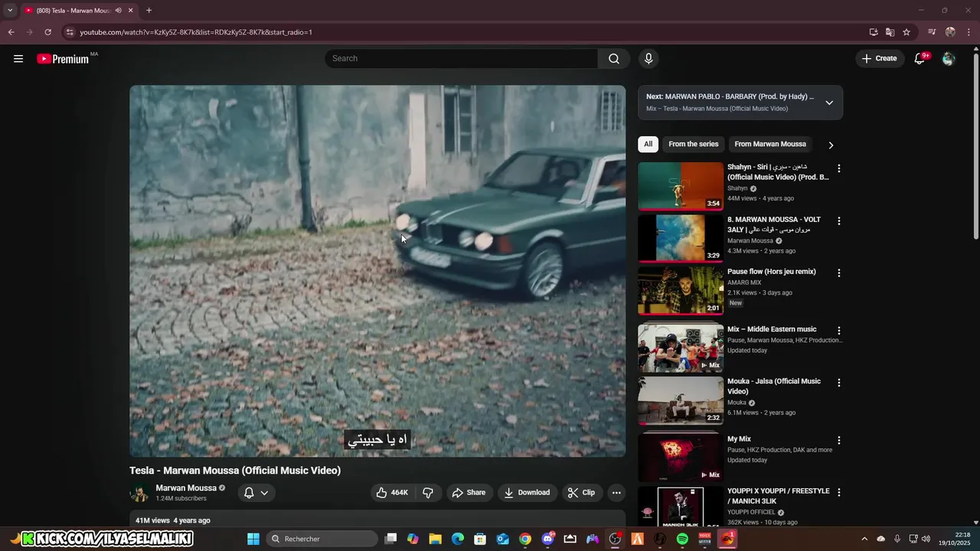Open the Marwan Moussa channel name link
Viewport: 980px width, 551px height.
(x=186, y=488)
